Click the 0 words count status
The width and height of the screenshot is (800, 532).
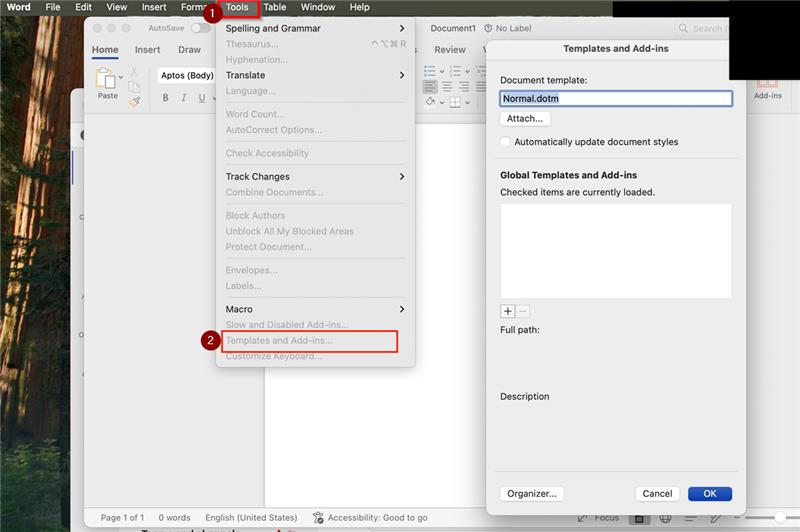[174, 518]
